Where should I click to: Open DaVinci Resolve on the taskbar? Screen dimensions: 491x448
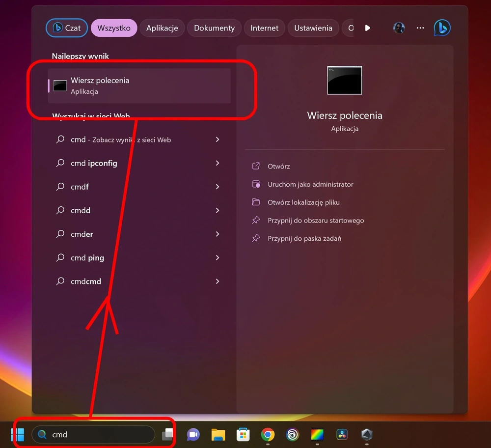[x=342, y=435]
